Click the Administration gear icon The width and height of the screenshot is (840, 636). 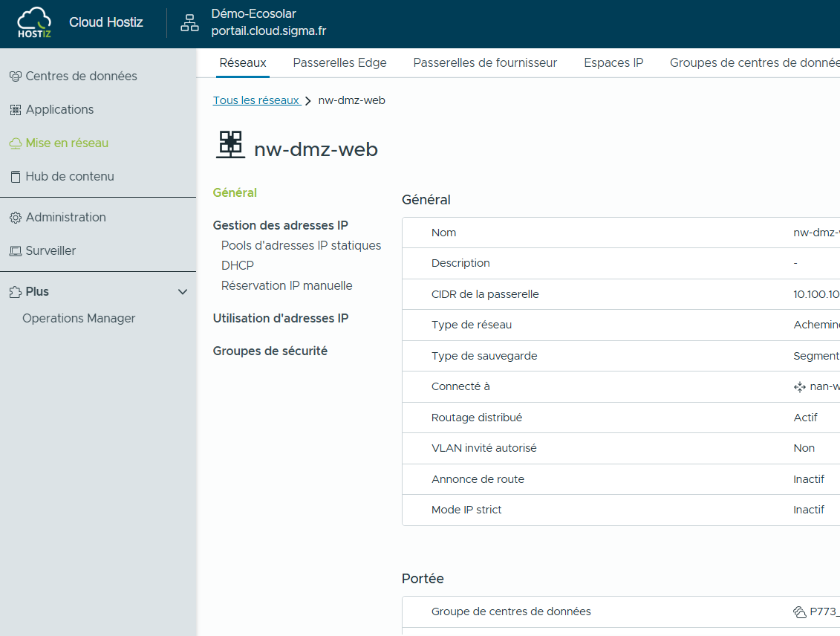[15, 218]
